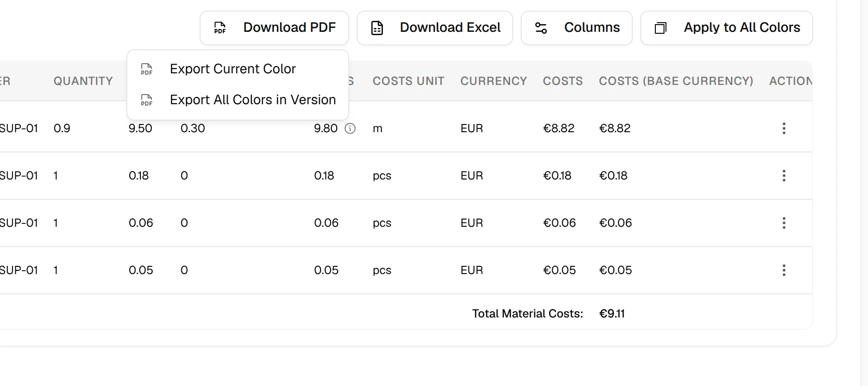Image resolution: width=868 pixels, height=386 pixels.
Task: Click the COSTS column header
Action: [563, 81]
